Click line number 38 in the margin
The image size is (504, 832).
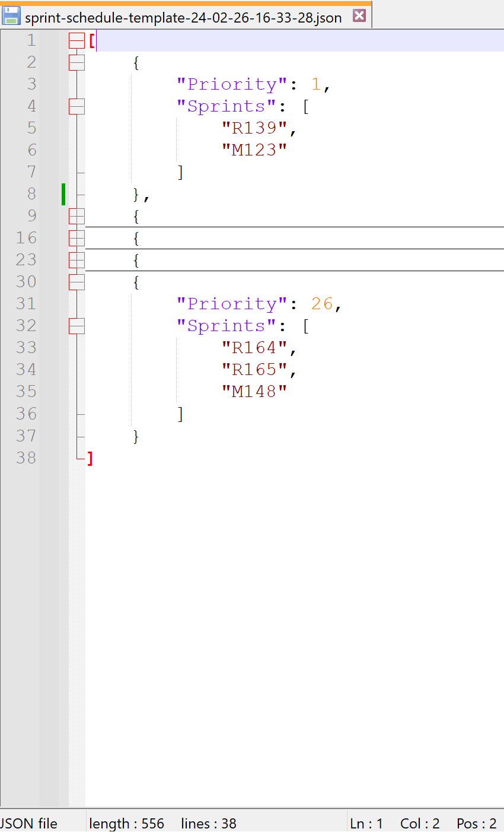[26, 458]
